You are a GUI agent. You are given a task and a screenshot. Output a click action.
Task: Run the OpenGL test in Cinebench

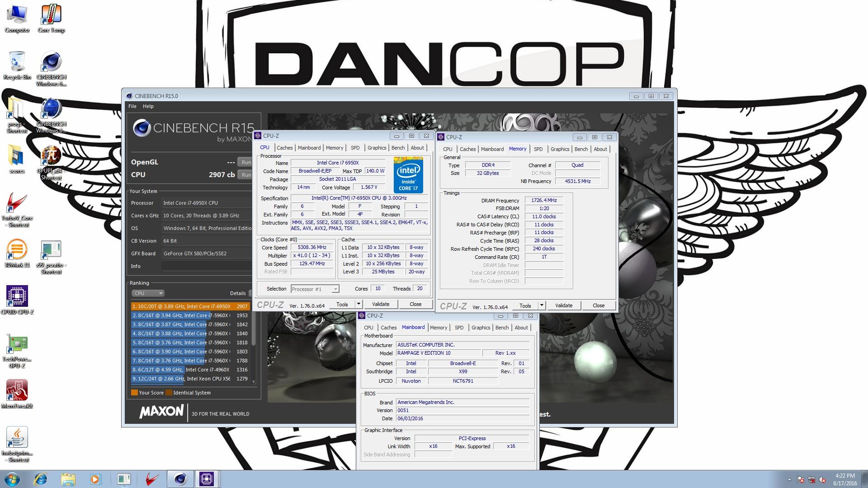click(x=245, y=162)
